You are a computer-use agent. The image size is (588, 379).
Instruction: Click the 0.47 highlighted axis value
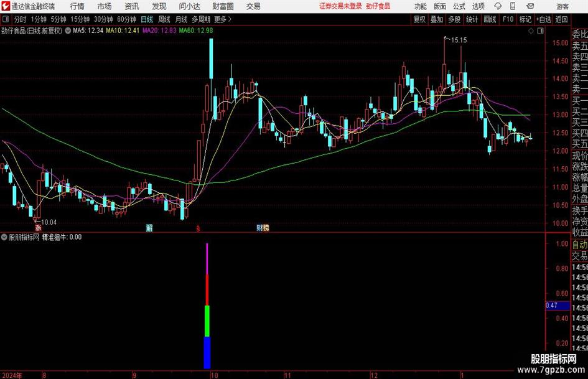(558, 306)
